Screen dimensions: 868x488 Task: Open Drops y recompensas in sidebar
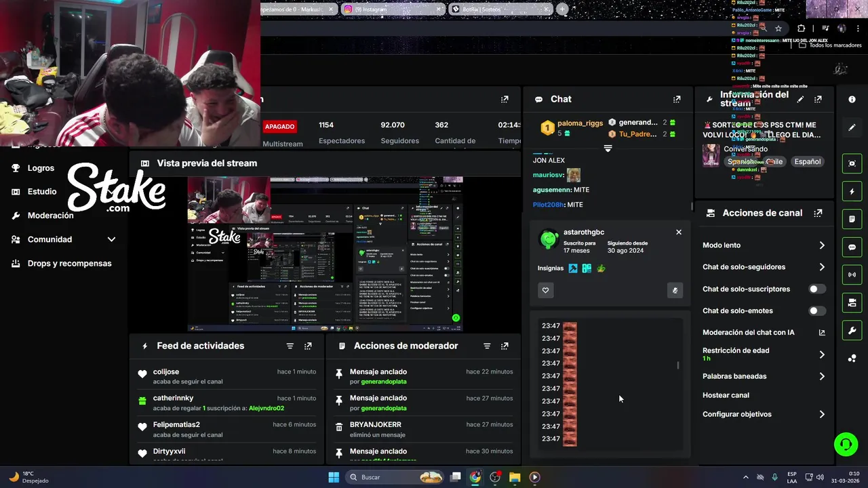[69, 264]
